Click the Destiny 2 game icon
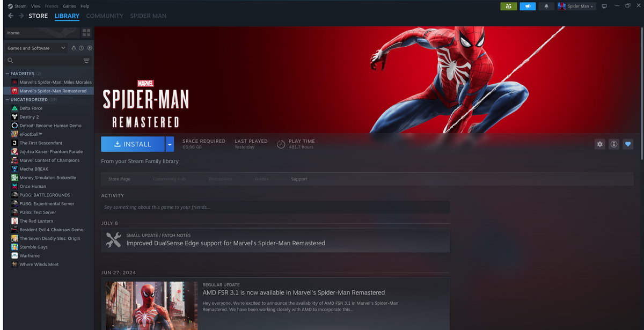Viewport: 644px width, 330px height. pos(15,117)
